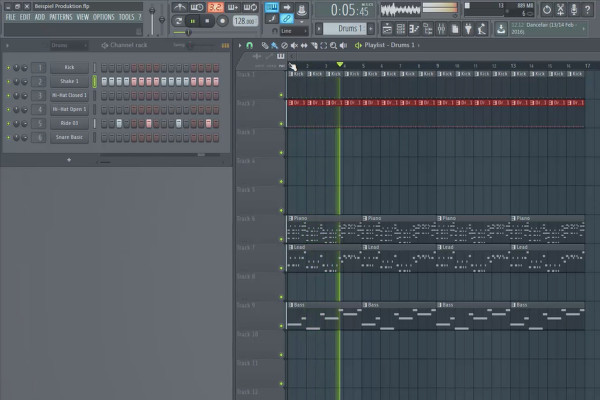Toggle the blend recording icon
Viewport: 600px width, 400px height.
(233, 7)
